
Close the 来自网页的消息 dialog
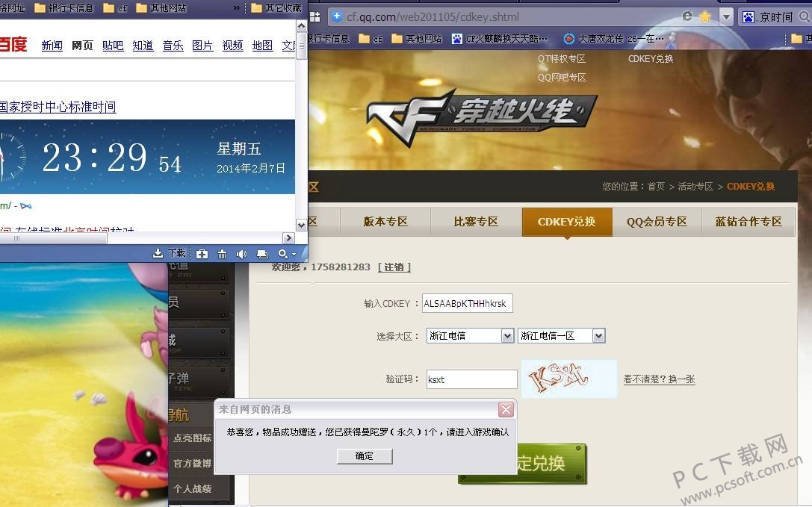(x=506, y=410)
